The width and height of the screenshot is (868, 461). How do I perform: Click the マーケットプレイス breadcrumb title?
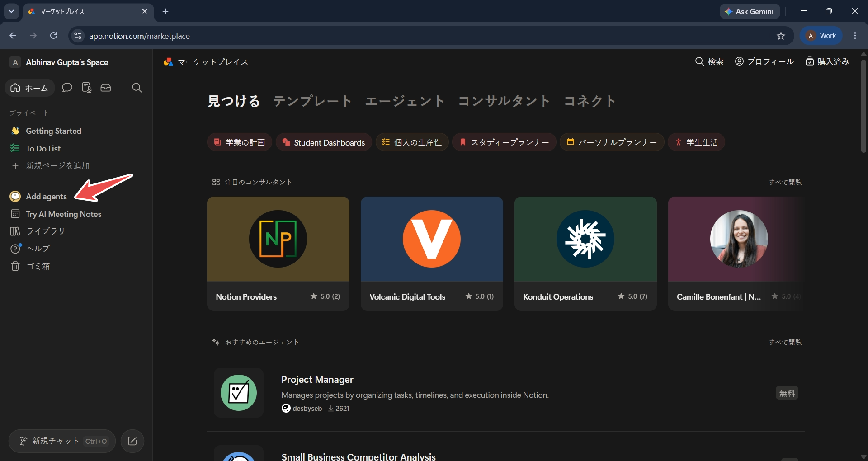tap(213, 62)
